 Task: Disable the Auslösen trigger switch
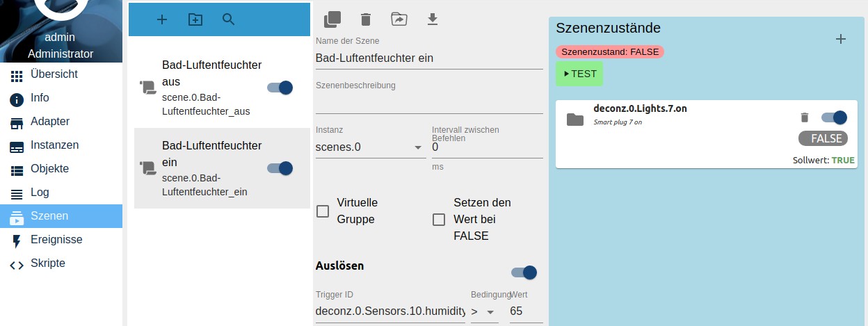click(x=524, y=272)
